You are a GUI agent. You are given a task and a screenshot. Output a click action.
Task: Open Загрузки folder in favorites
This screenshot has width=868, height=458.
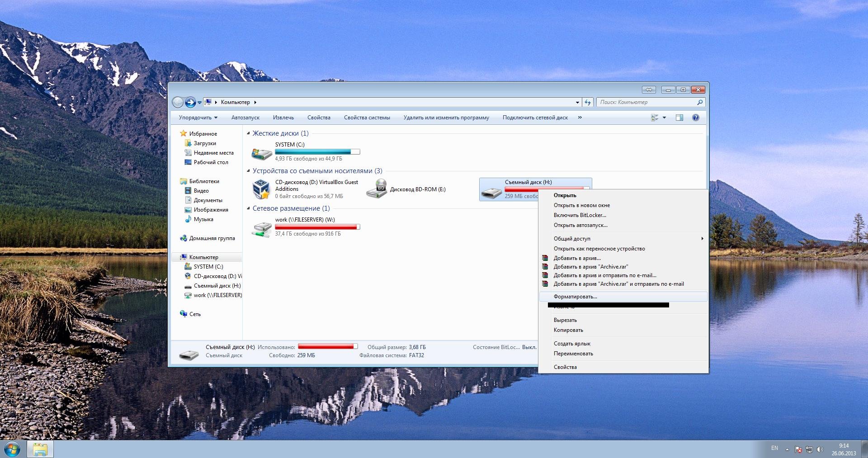(205, 143)
